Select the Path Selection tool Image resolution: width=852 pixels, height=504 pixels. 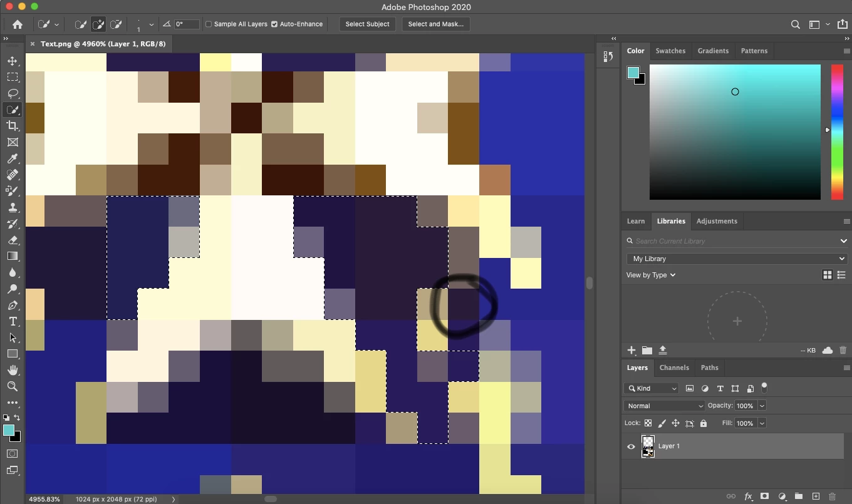[x=12, y=337]
